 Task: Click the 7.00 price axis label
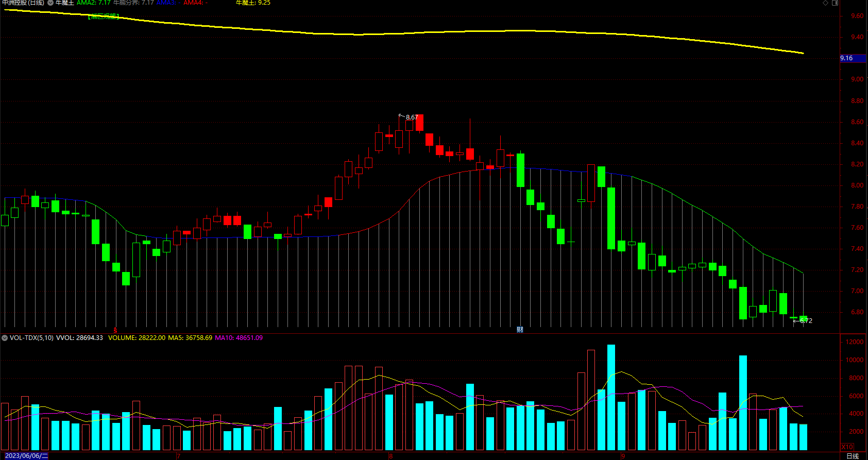pyautogui.click(x=857, y=291)
